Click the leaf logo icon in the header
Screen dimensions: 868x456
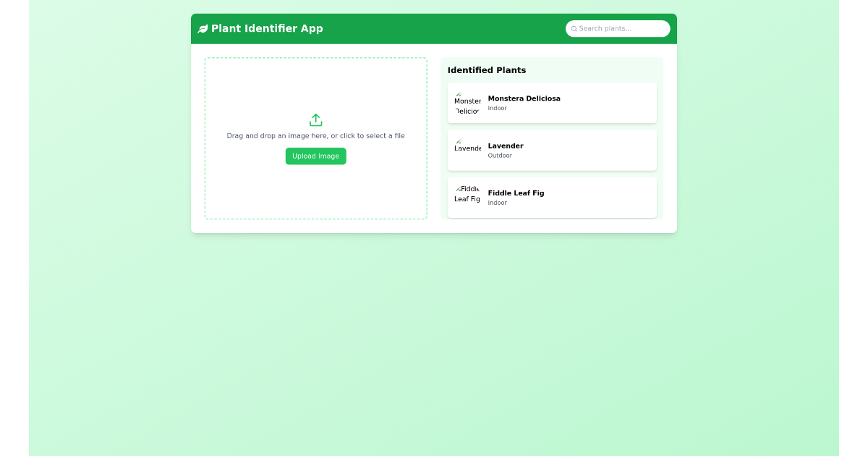tap(202, 28)
